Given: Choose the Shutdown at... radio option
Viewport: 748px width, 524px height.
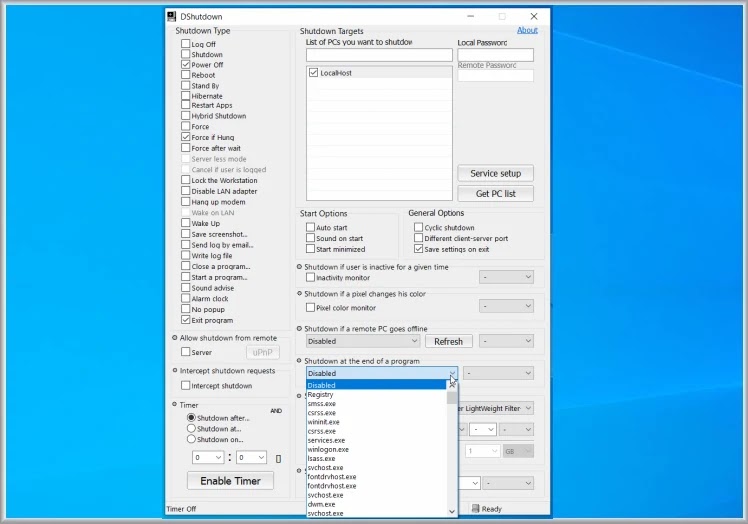Looking at the screenshot, I should 191,429.
